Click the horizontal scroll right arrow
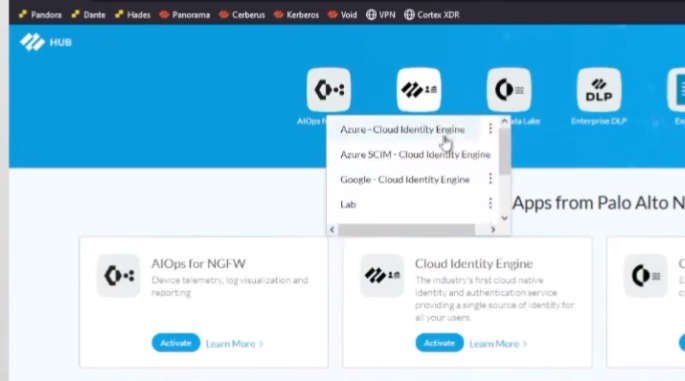The height and width of the screenshot is (381, 685). coord(493,229)
